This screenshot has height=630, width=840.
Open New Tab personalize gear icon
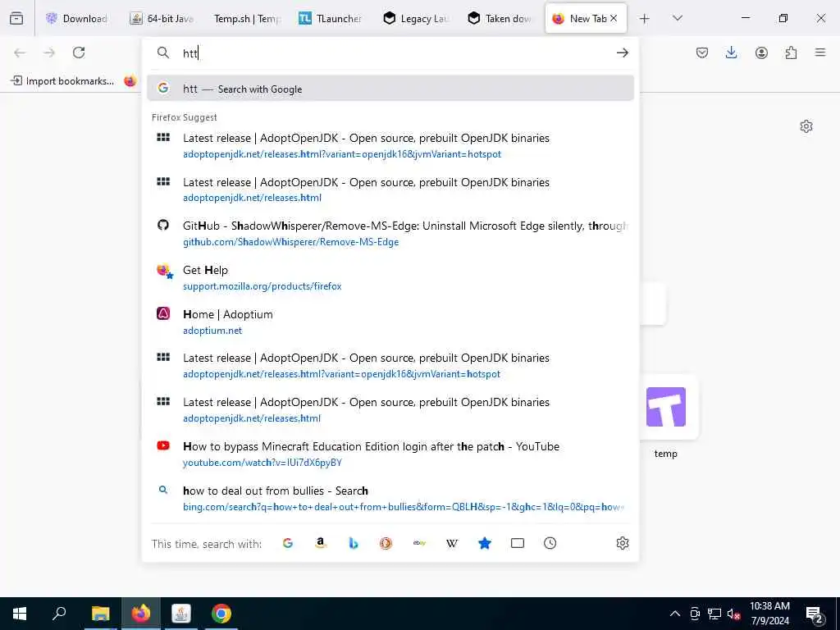pyautogui.click(x=806, y=126)
